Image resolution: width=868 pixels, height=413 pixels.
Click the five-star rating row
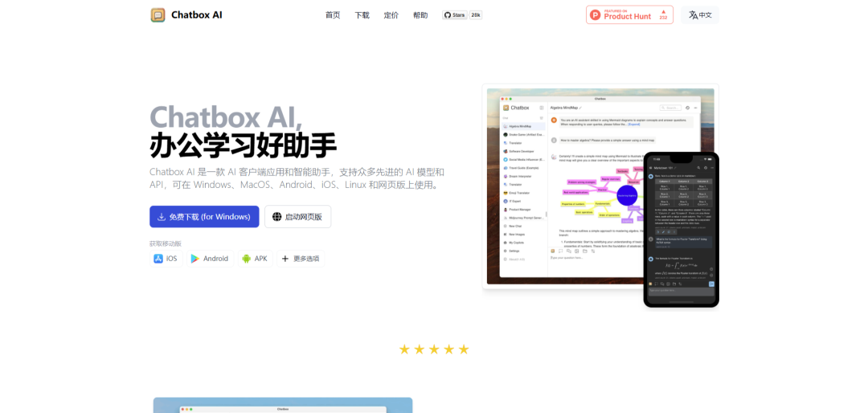coord(434,350)
